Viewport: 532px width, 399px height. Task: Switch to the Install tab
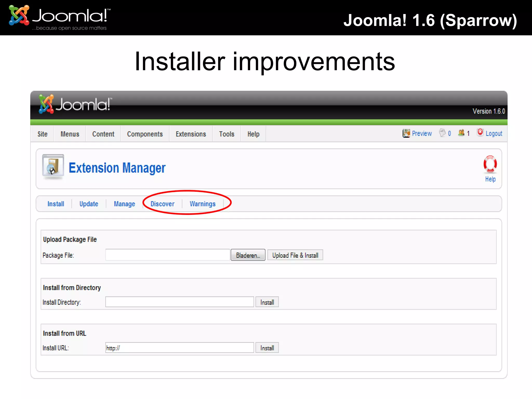pyautogui.click(x=56, y=204)
